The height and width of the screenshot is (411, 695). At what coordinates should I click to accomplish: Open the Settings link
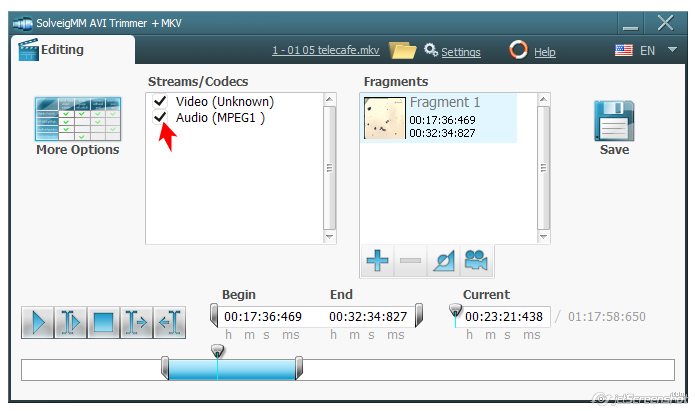[461, 52]
